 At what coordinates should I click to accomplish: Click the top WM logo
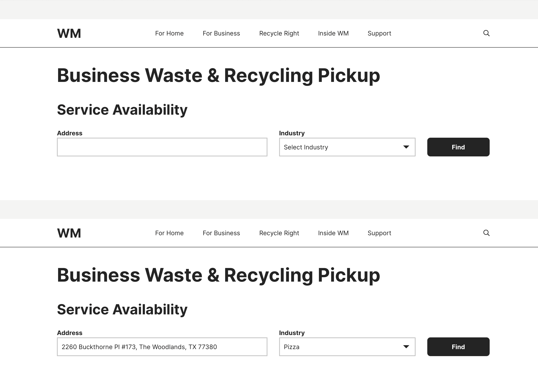coord(69,34)
